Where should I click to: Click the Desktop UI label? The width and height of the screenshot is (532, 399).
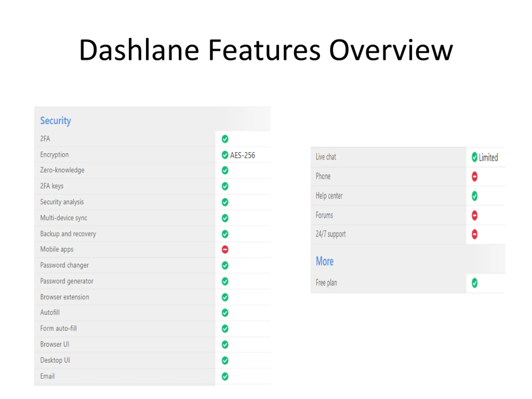[55, 361]
